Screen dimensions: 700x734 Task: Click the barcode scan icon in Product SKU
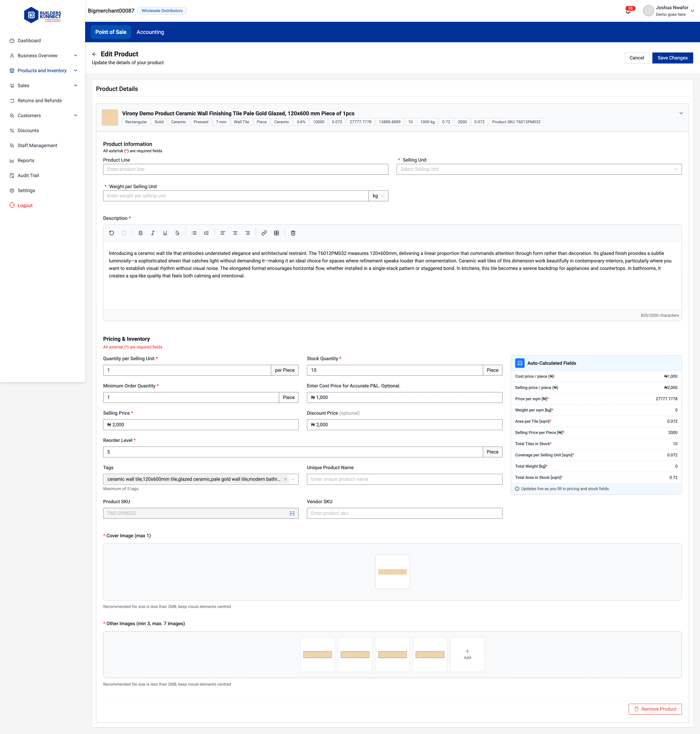[x=292, y=513]
